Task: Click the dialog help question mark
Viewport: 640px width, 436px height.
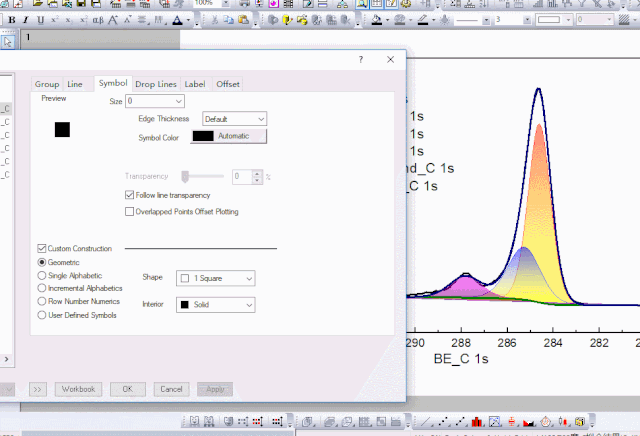Action: (361, 60)
